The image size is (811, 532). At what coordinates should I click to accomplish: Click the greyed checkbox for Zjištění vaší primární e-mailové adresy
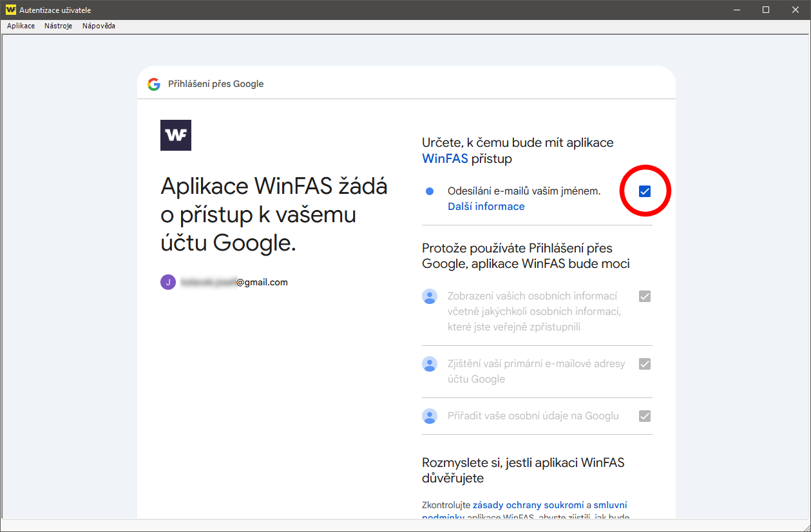(x=645, y=364)
